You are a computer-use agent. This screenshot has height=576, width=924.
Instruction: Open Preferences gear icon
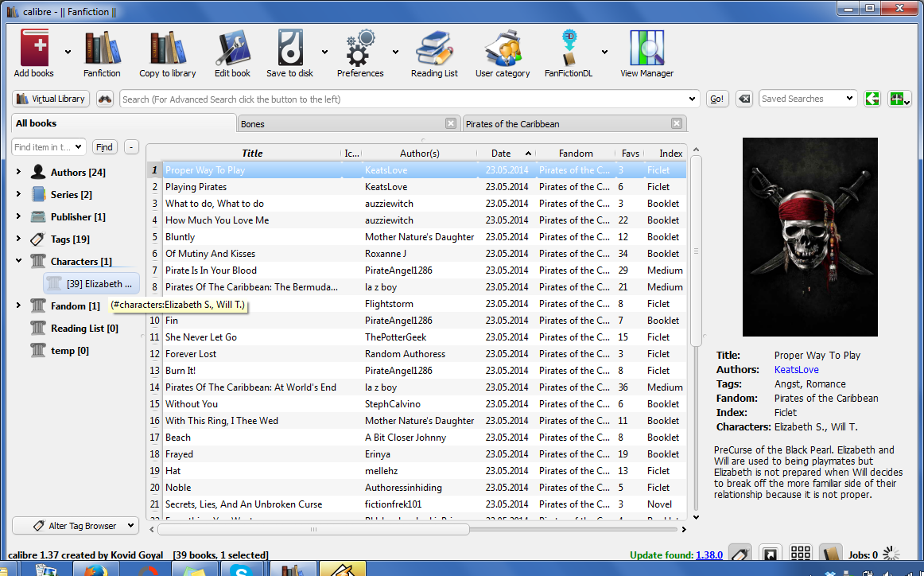coord(360,49)
